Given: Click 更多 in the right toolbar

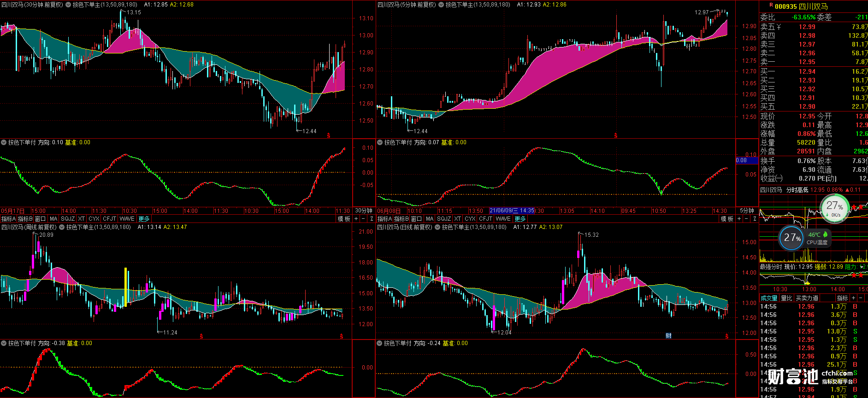Looking at the screenshot, I should pos(520,219).
